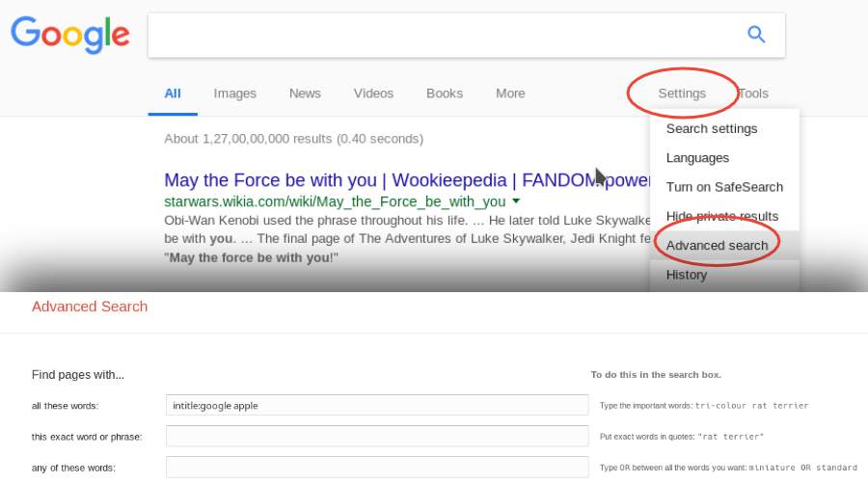Expand the More menu
Viewport: 868px width, 482px height.
[x=510, y=94]
